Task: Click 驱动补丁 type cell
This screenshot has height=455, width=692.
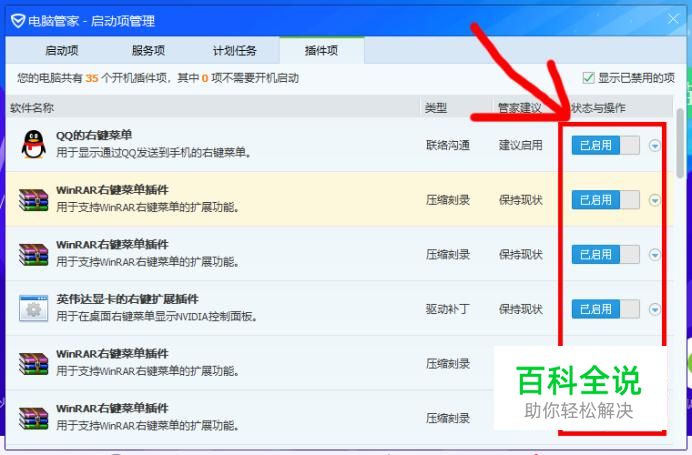Action: [x=448, y=309]
